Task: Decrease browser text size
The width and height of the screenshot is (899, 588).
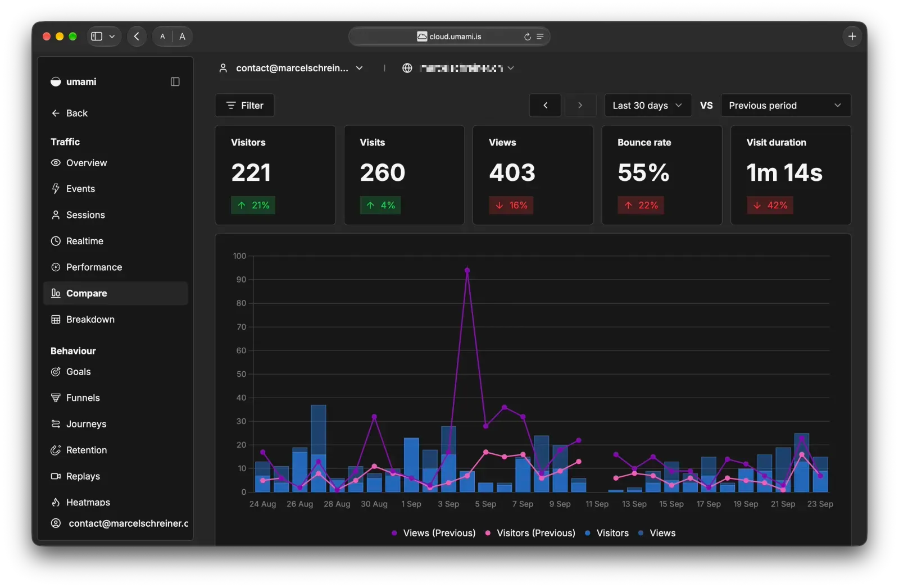Action: 162,37
